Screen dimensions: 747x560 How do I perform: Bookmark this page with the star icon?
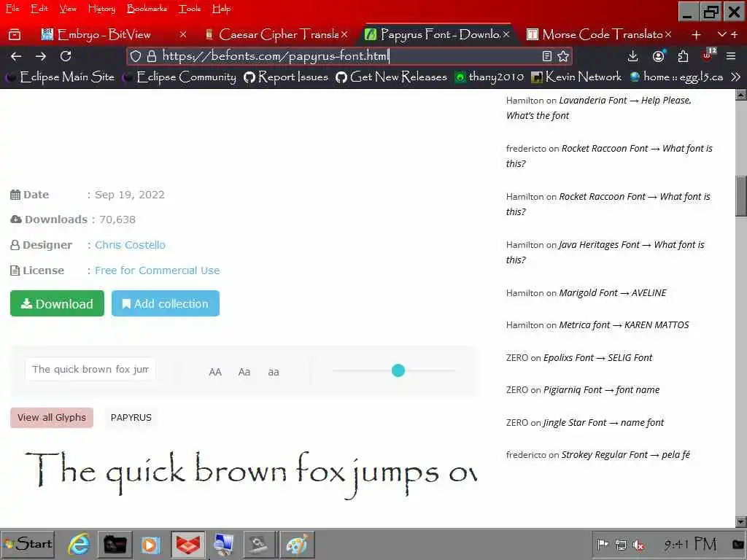click(x=563, y=56)
